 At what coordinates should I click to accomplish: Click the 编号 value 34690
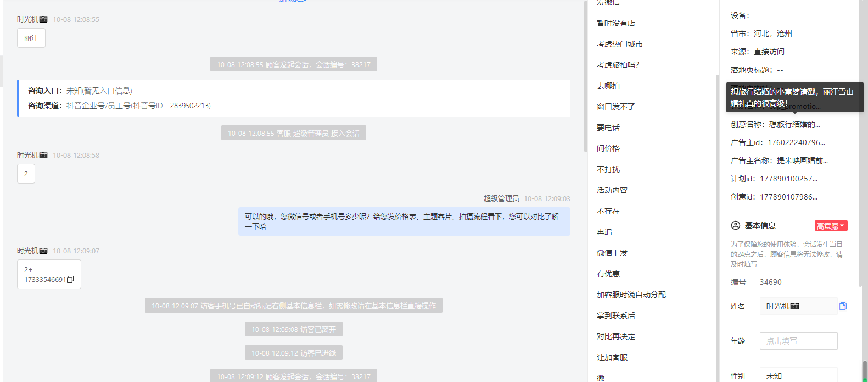[770, 282]
